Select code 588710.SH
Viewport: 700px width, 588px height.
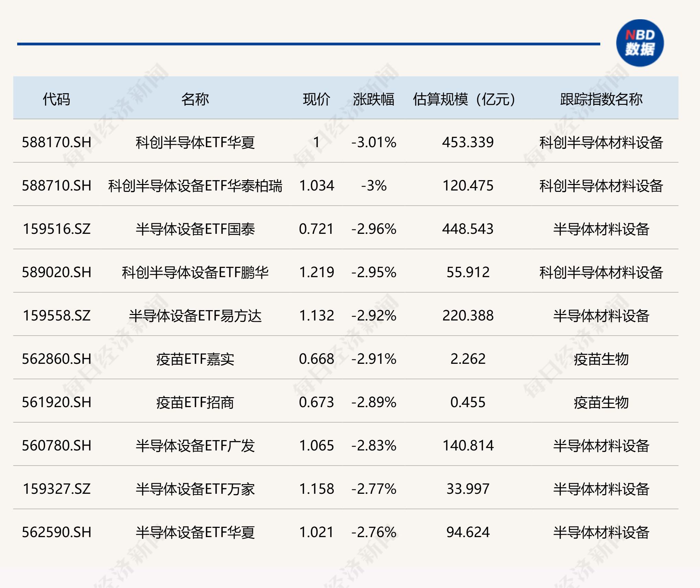point(57,186)
